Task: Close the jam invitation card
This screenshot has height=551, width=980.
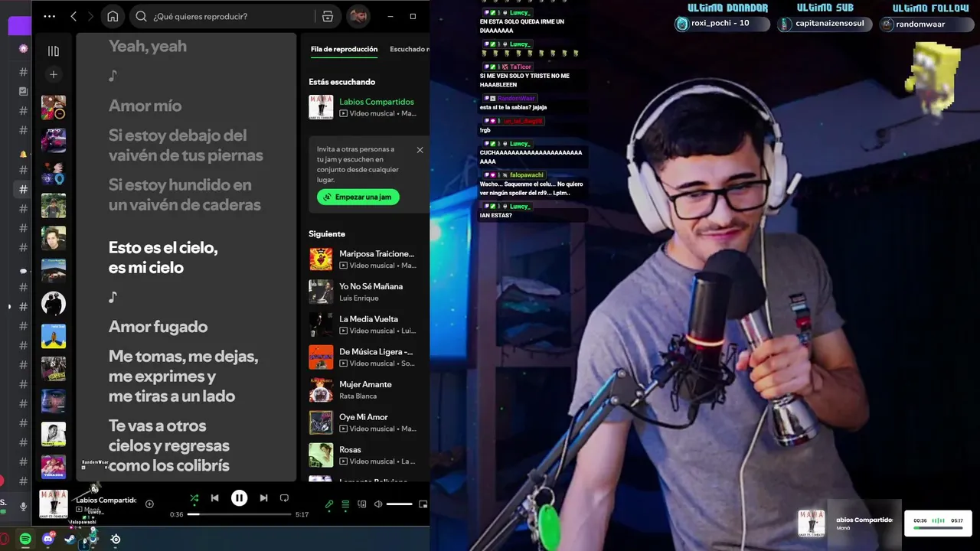Action: click(x=420, y=150)
